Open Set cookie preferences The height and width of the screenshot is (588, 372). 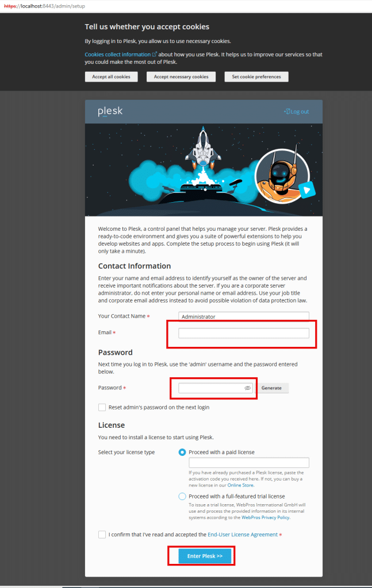(256, 76)
